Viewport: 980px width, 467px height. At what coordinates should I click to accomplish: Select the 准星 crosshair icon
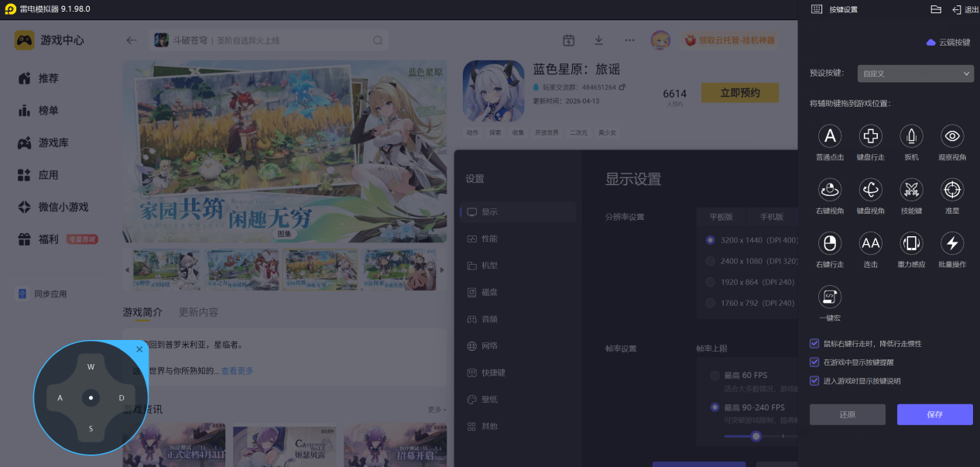tap(952, 189)
